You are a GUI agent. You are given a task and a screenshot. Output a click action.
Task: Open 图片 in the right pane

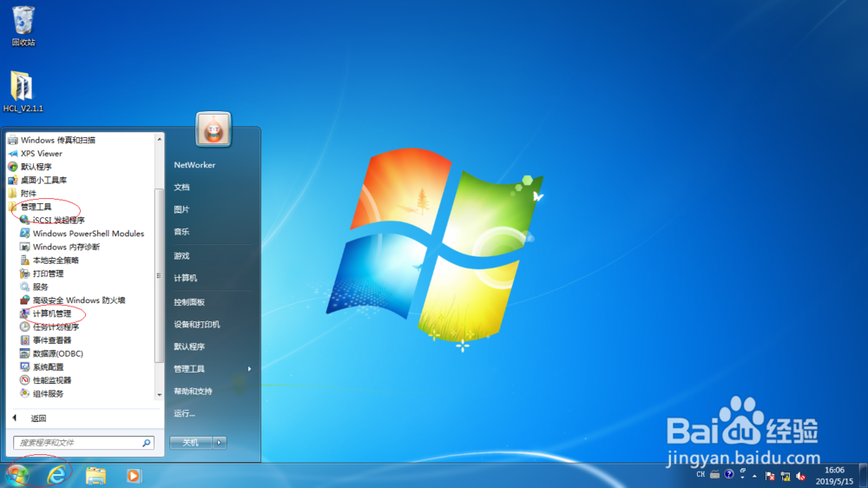pyautogui.click(x=181, y=209)
